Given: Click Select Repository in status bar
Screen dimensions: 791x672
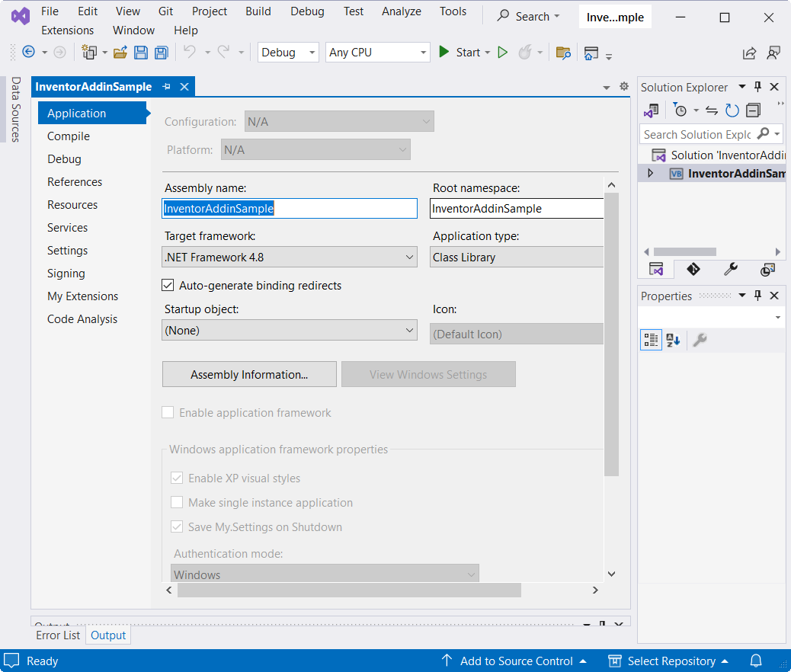Looking at the screenshot, I should point(668,661).
